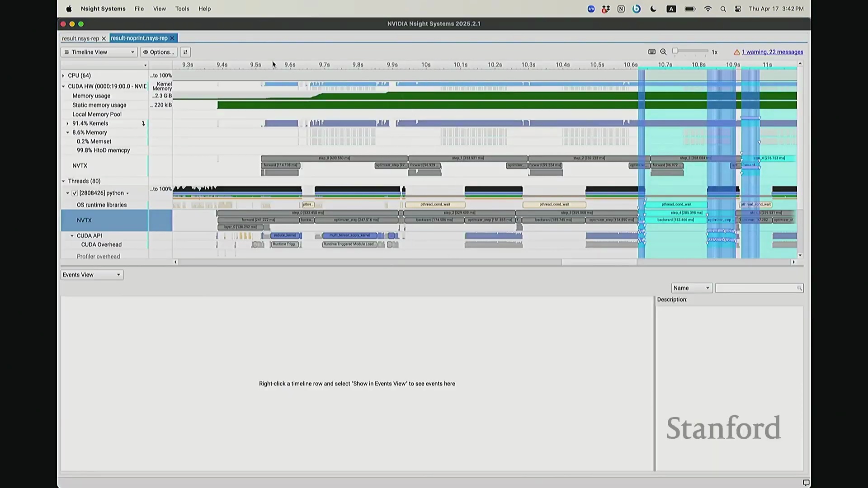Click the feedback icon in bottom-right corner
This screenshot has height=488, width=868.
(806, 482)
